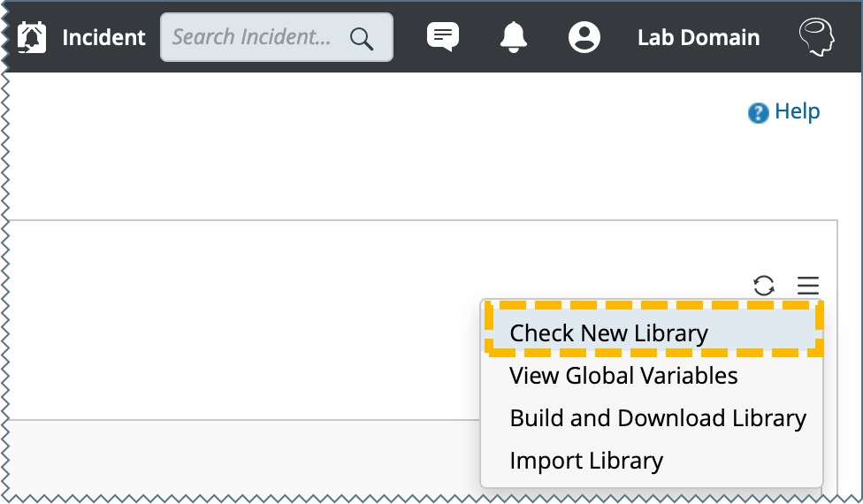863x504 pixels.
Task: Select Build and Download Library option
Action: click(658, 418)
